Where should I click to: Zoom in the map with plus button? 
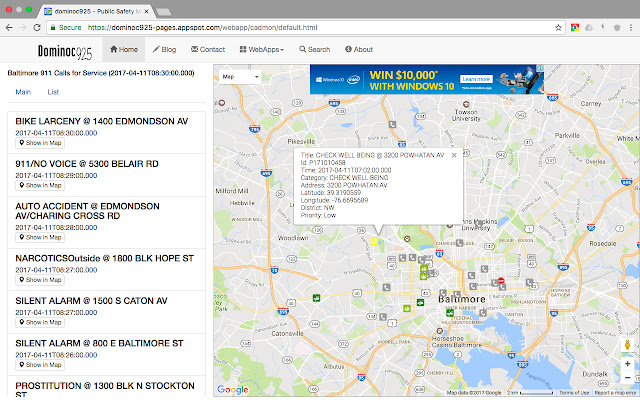point(627,363)
